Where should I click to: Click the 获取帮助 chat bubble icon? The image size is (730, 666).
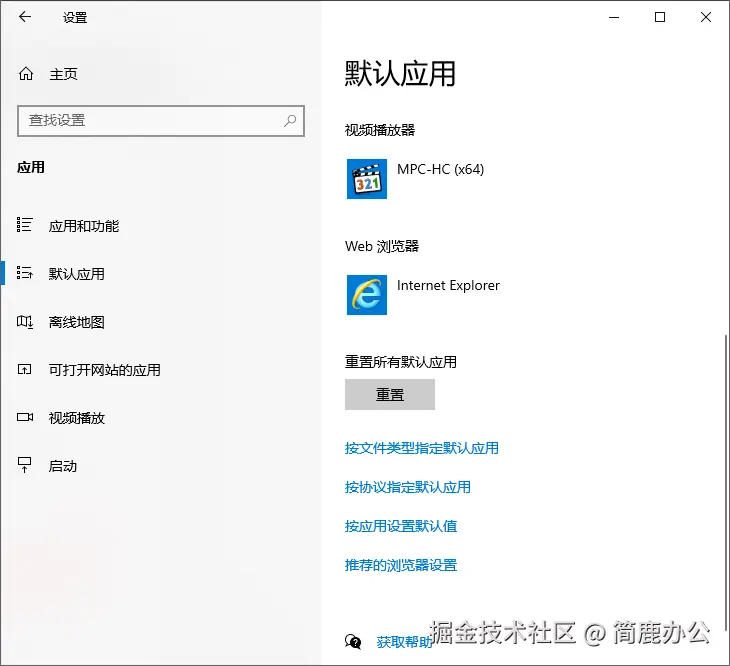pos(353,641)
